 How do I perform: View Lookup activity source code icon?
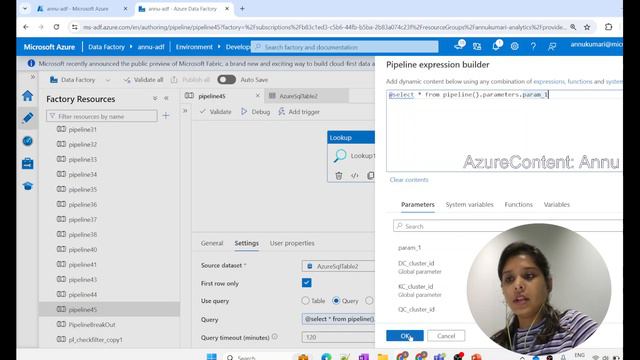(x=355, y=176)
